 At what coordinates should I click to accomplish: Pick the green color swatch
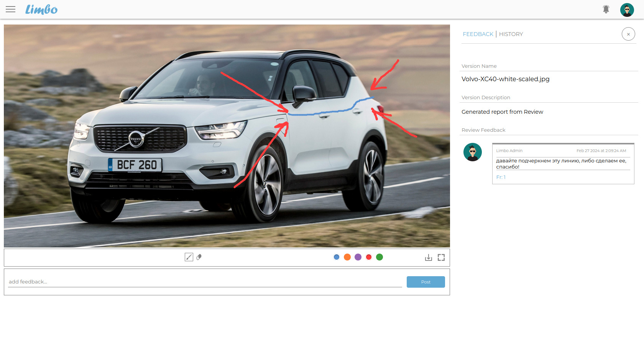[379, 257]
